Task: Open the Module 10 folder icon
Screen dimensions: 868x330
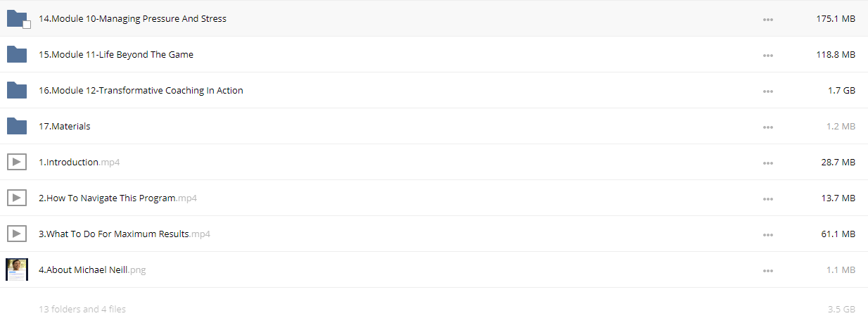Action: 16,18
